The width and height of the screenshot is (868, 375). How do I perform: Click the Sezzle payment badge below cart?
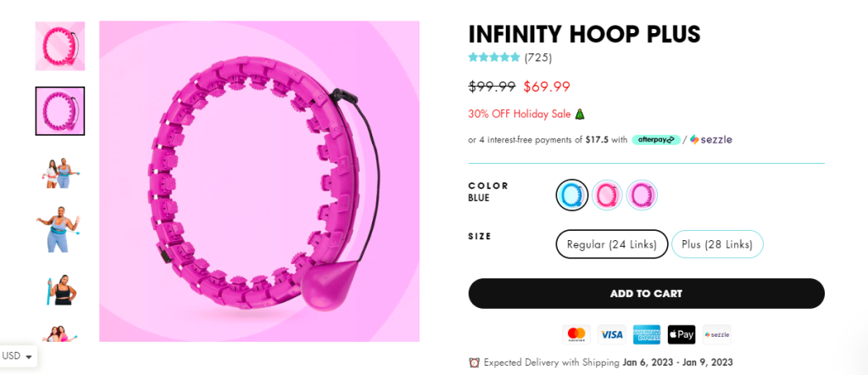(716, 334)
